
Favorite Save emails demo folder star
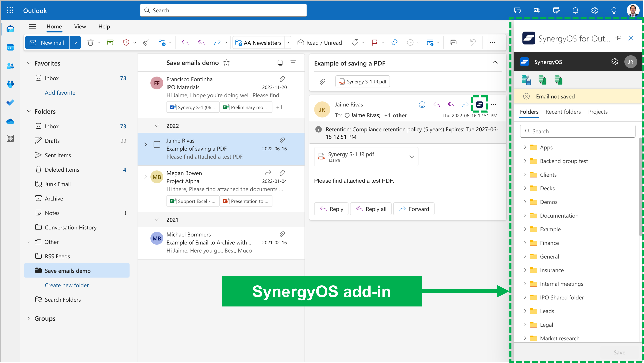click(x=226, y=62)
